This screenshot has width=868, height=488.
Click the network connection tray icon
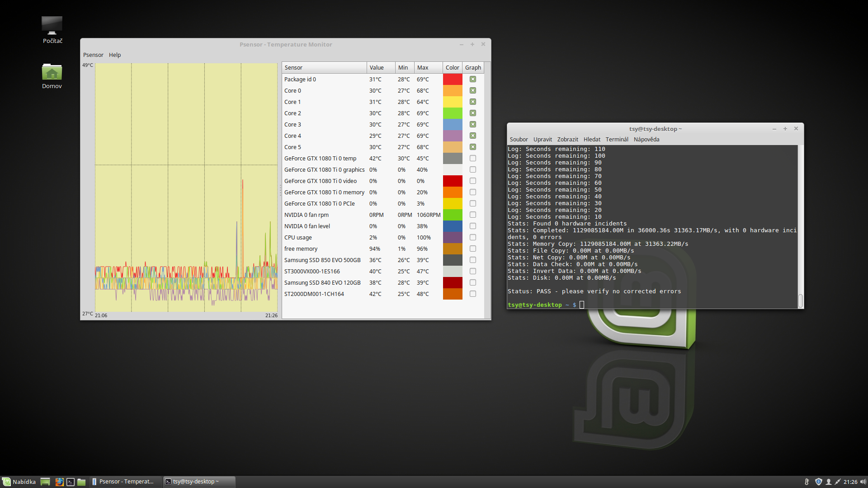[x=838, y=482]
